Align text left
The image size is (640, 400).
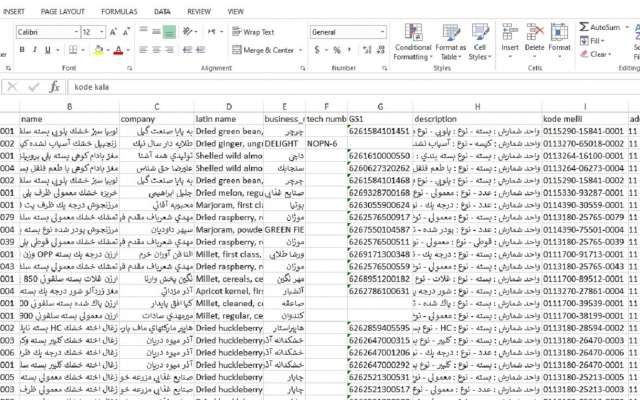143,50
